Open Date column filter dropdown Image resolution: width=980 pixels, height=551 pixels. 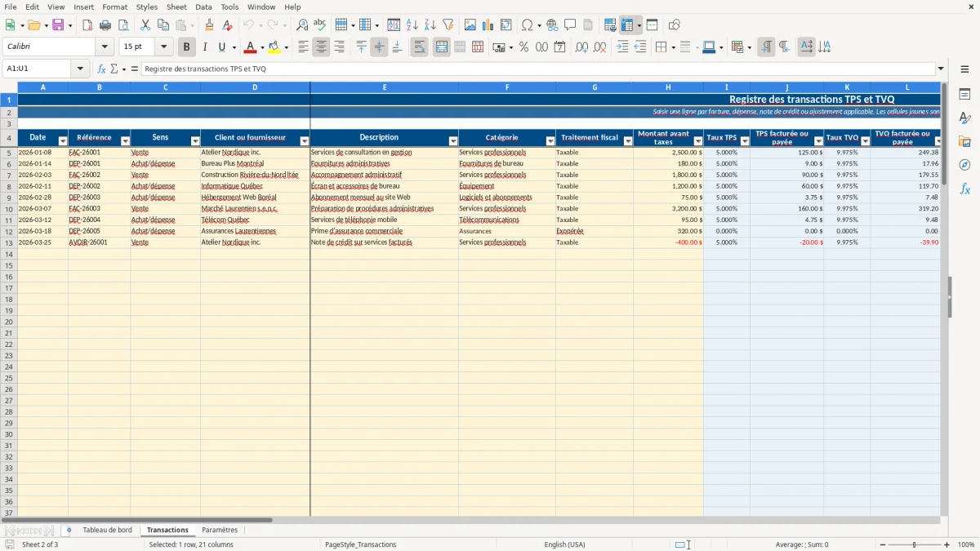63,141
